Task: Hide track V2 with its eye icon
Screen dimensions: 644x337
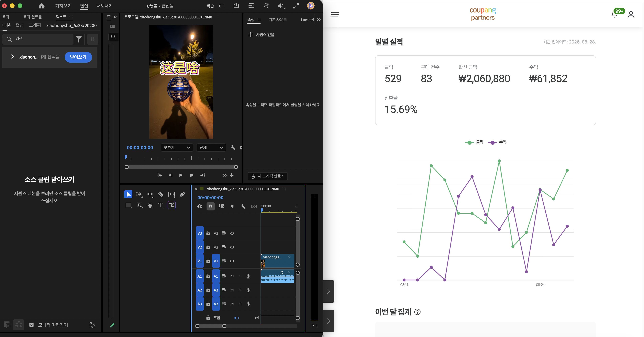Action: coord(232,247)
